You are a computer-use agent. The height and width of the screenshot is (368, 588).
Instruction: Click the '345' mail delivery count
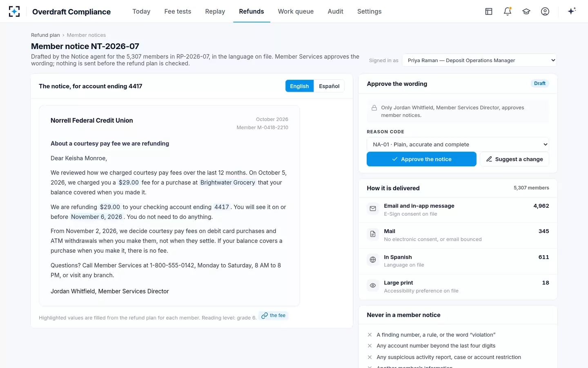pyautogui.click(x=543, y=231)
